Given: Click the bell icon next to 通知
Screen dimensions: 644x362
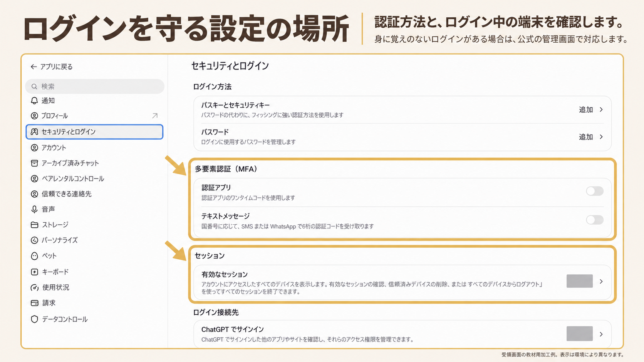Looking at the screenshot, I should [34, 101].
